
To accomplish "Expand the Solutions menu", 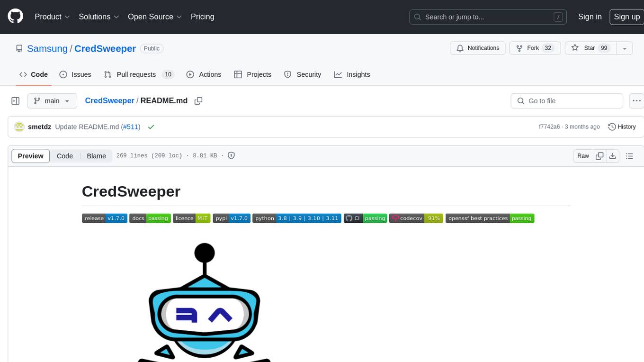I will coord(98,17).
